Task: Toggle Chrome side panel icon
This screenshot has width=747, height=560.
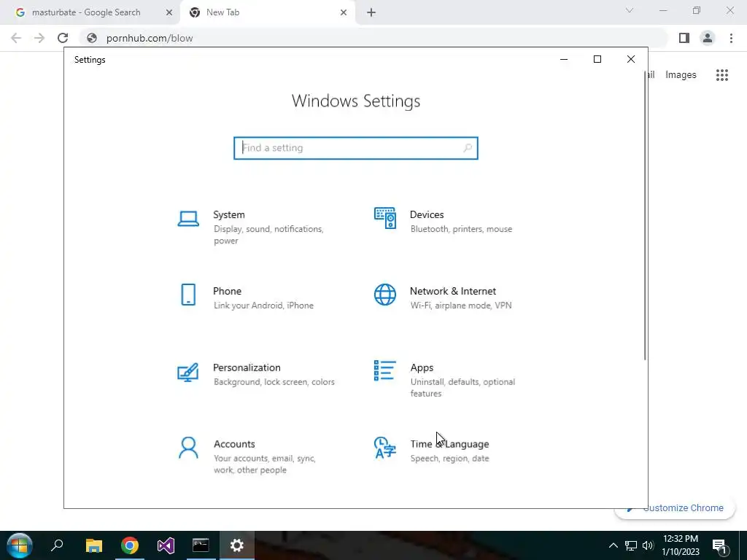Action: pyautogui.click(x=684, y=38)
